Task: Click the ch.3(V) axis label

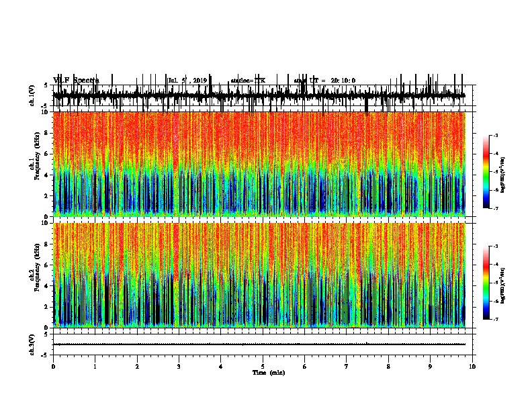Action: click(x=32, y=345)
